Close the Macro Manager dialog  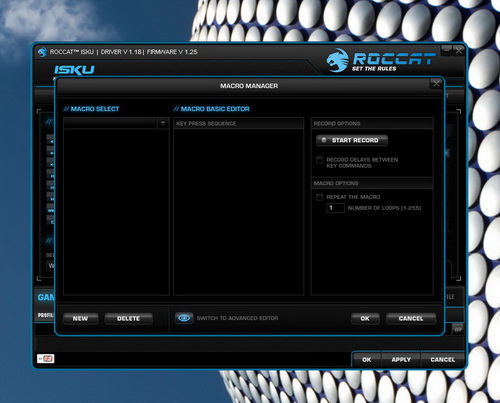(x=436, y=83)
